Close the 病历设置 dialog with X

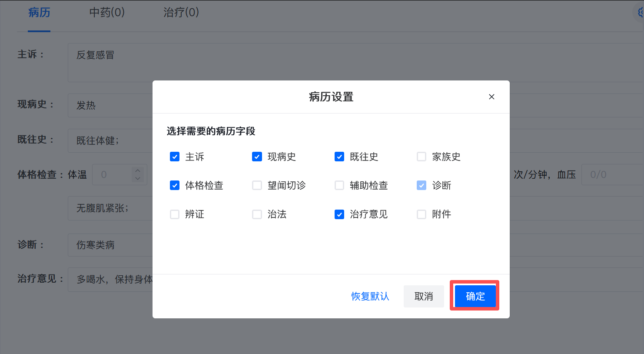point(491,97)
